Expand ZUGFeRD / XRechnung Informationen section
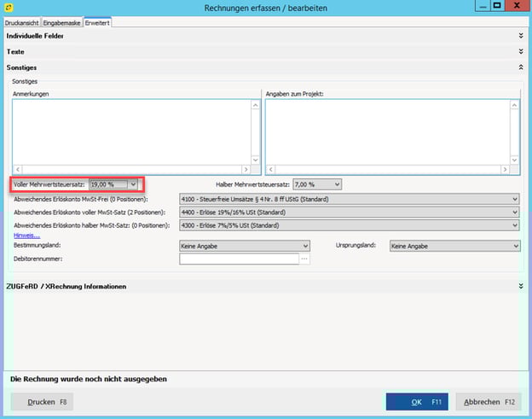 pyautogui.click(x=519, y=287)
